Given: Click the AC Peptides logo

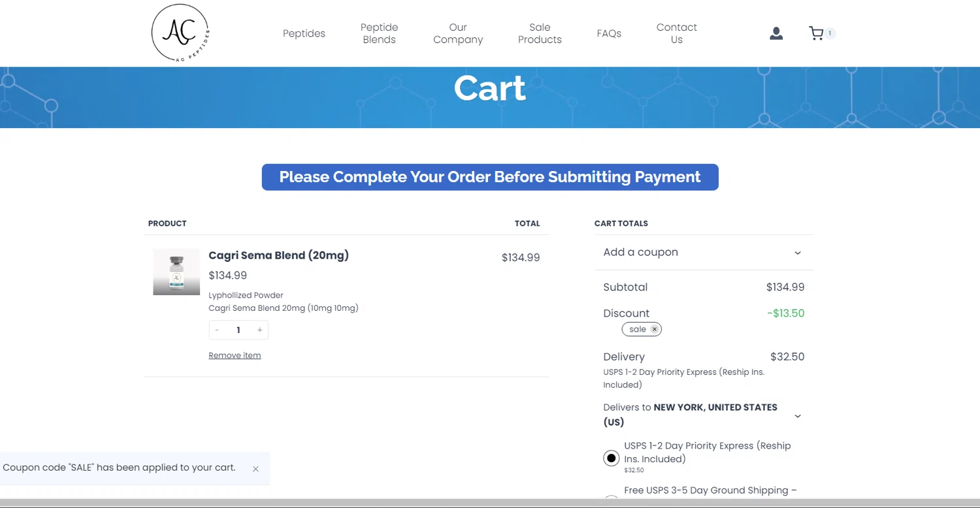Looking at the screenshot, I should 180,33.
